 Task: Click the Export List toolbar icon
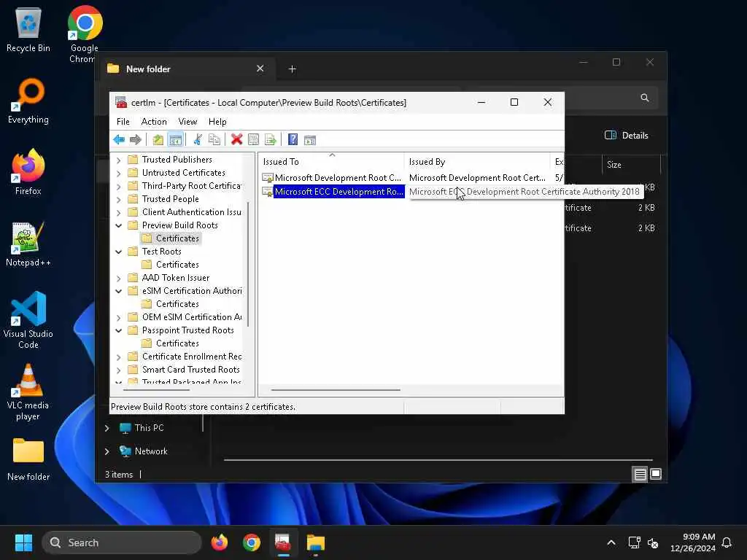[271, 139]
